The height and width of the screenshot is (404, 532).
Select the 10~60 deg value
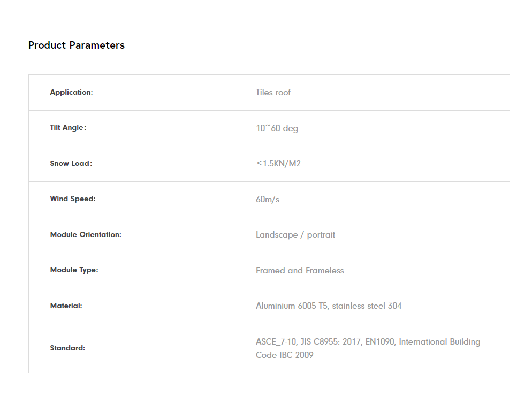277,128
